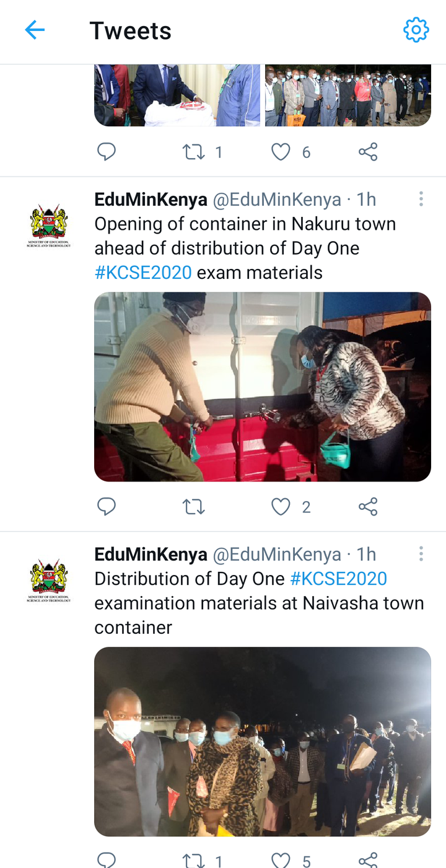Open more options for Nakuru town tweet
This screenshot has height=868, width=446.
[421, 199]
